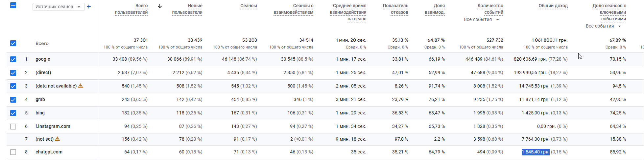Viewport: 644px width, 160px height.
Task: Check the chatgpt.com row checkbox
Action: coord(13,152)
